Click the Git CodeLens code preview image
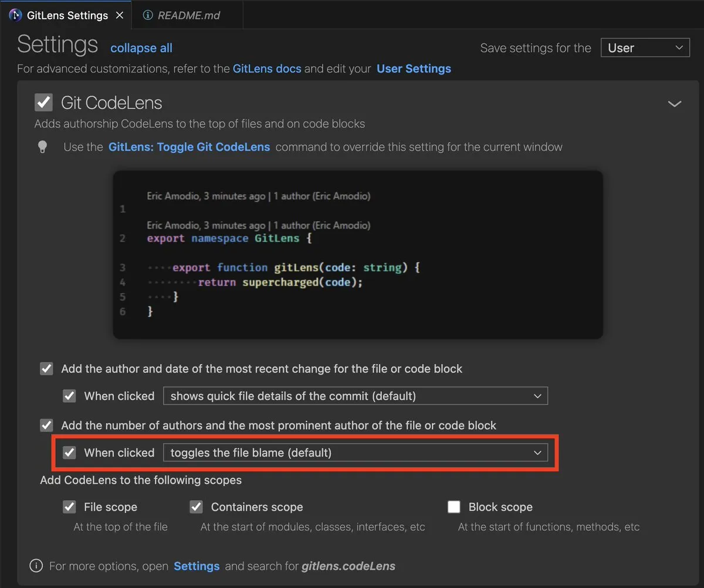This screenshot has width=704, height=588. click(357, 253)
